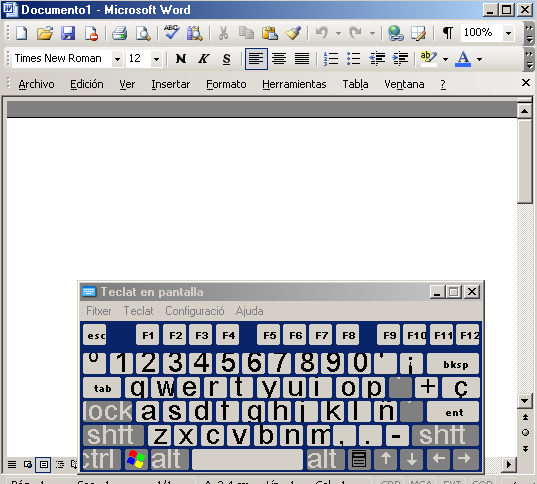Undo the last action

tap(322, 33)
